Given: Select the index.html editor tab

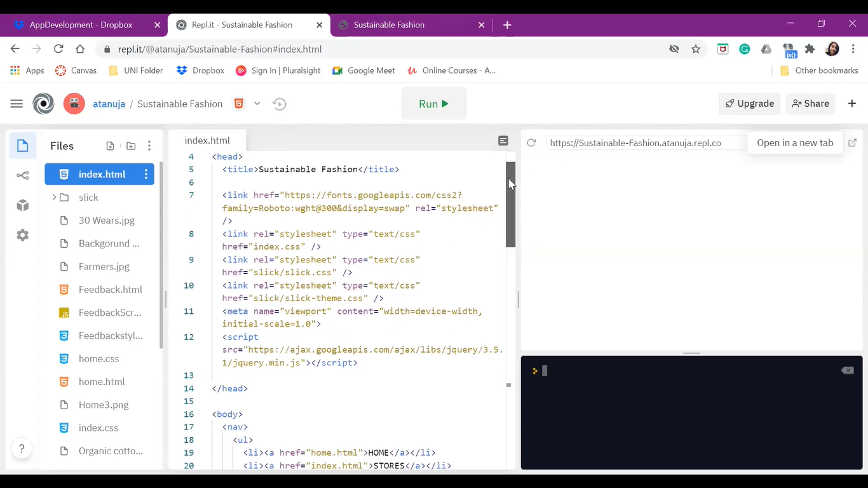Looking at the screenshot, I should (207, 140).
